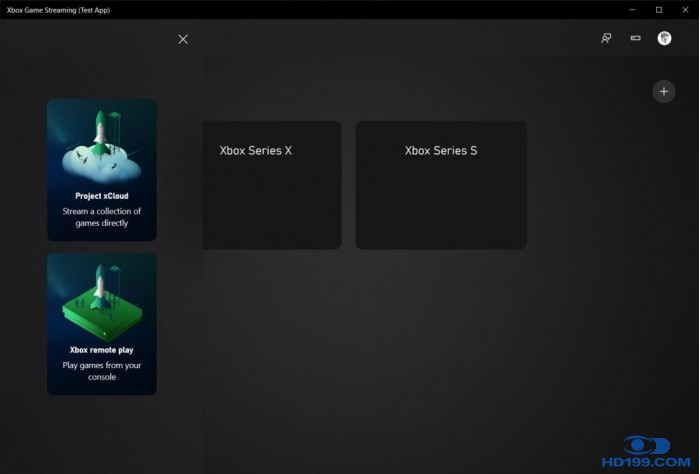
Task: Click the console icon in the top bar
Action: tap(635, 38)
